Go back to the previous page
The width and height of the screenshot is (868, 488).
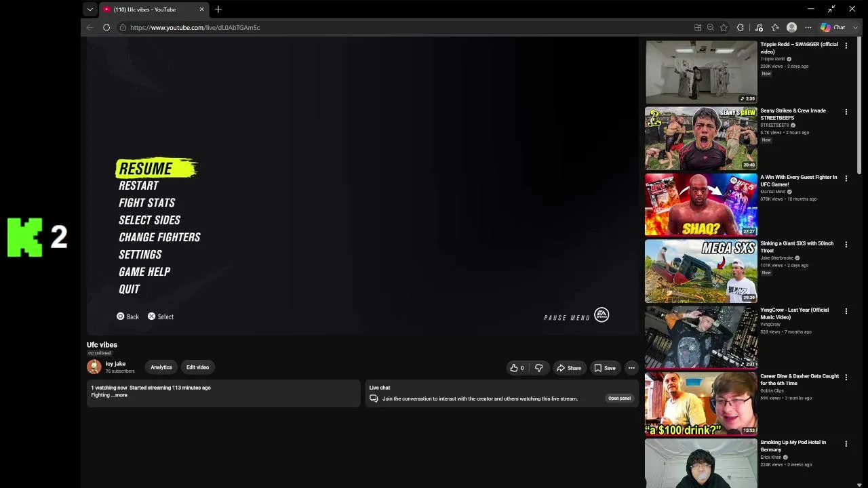tap(90, 28)
